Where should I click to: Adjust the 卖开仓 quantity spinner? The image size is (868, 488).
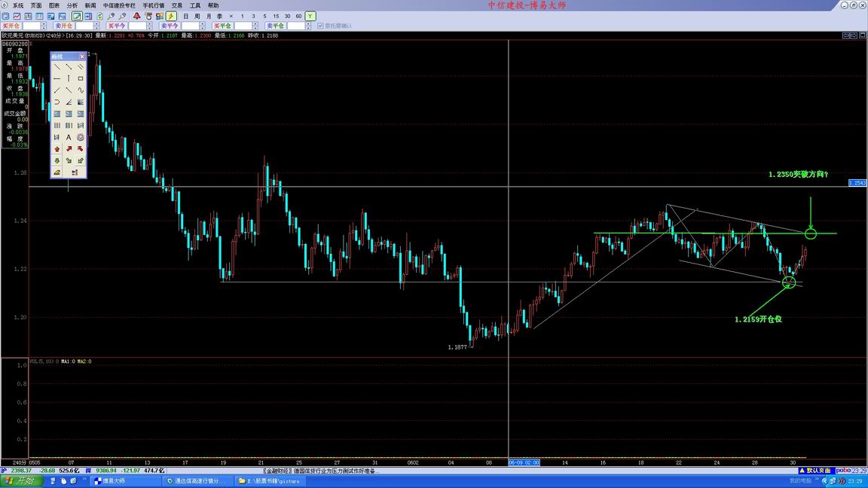[97, 26]
